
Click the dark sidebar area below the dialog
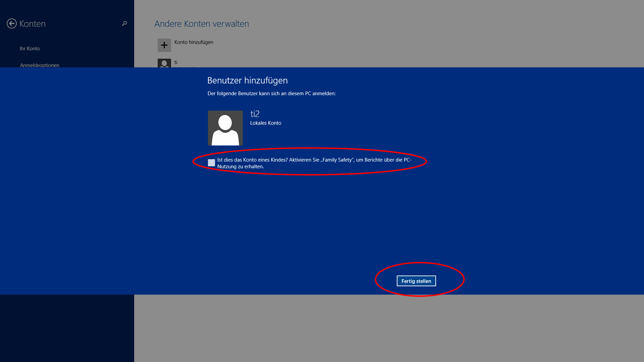[x=67, y=328]
